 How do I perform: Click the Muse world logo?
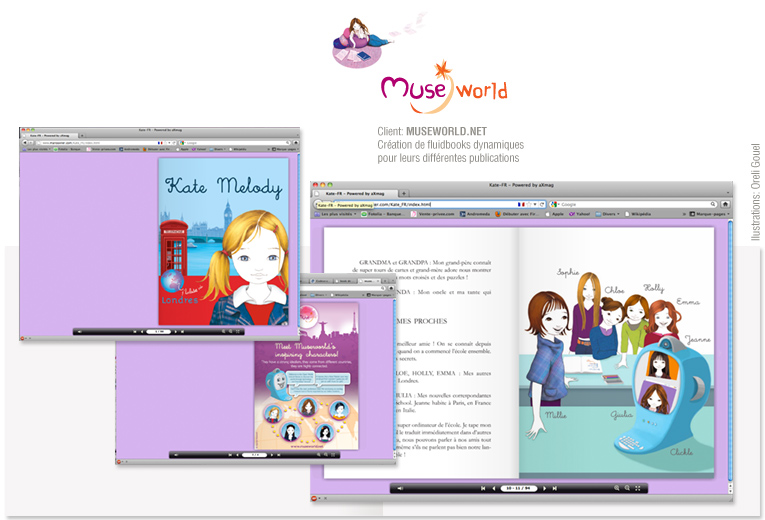click(x=444, y=88)
